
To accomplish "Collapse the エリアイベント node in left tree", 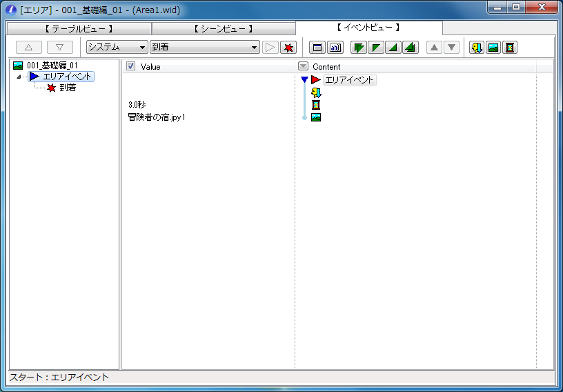I will click(x=19, y=77).
